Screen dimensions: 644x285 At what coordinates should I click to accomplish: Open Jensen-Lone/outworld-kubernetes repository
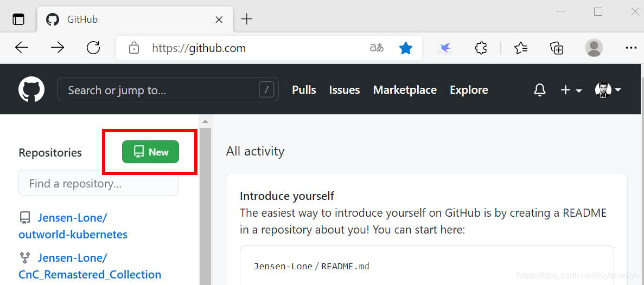click(73, 226)
